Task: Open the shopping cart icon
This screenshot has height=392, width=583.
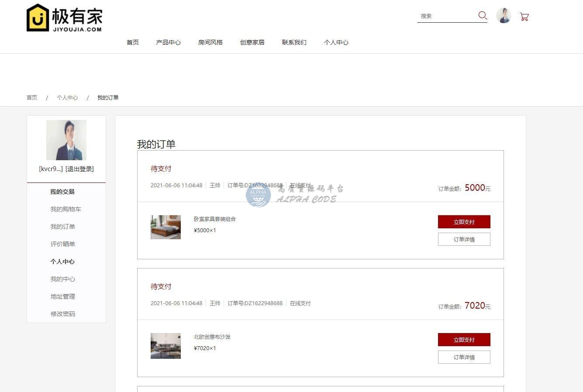Action: pyautogui.click(x=524, y=17)
